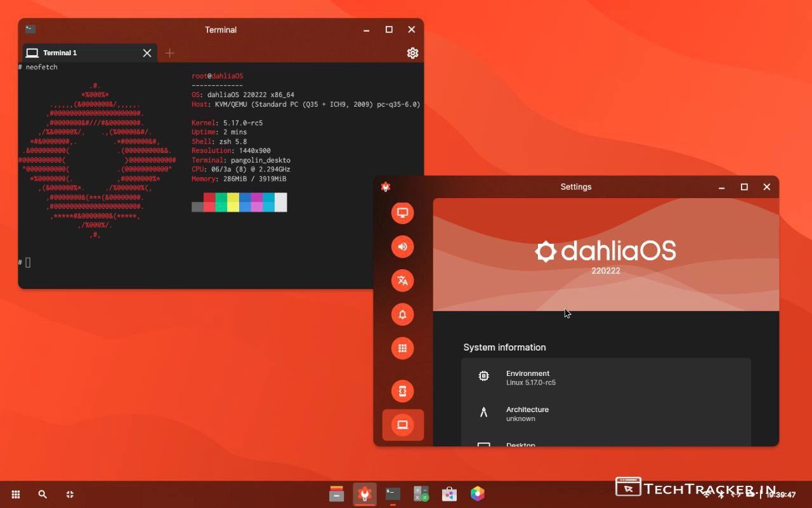
Task: Close the Terminal 1 tab
Action: [147, 53]
